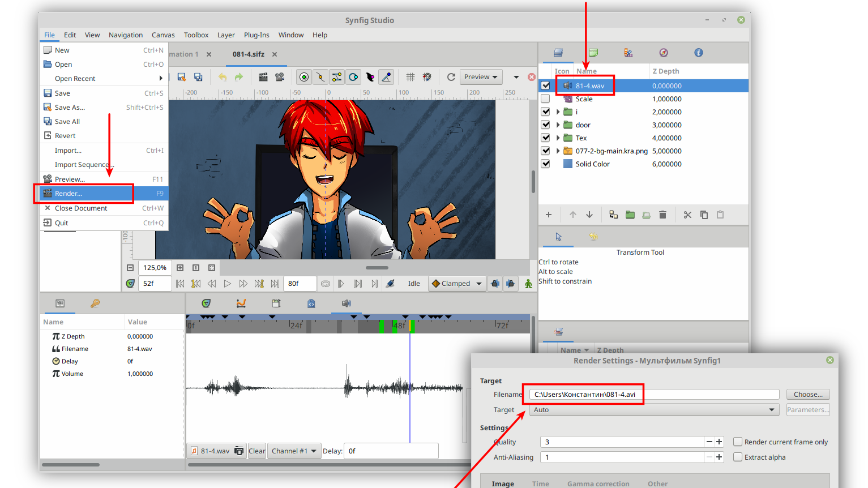Check the Extract alpha option
The width and height of the screenshot is (868, 488).
click(738, 457)
